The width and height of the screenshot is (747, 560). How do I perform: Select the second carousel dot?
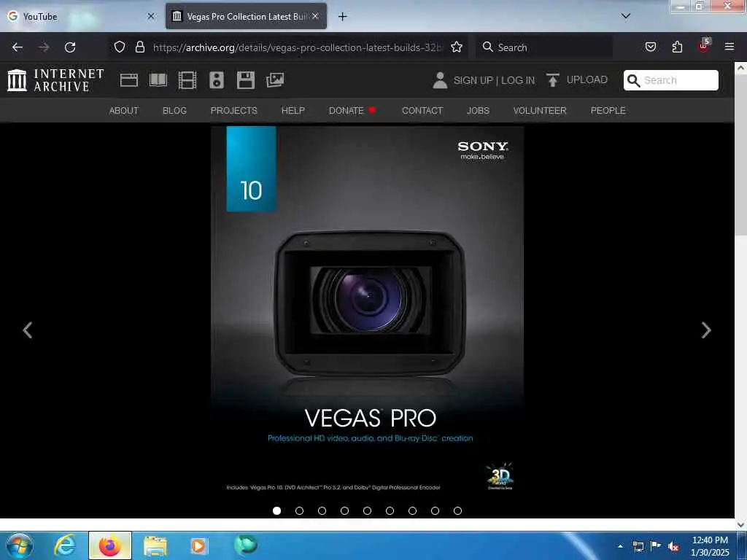pos(299,510)
